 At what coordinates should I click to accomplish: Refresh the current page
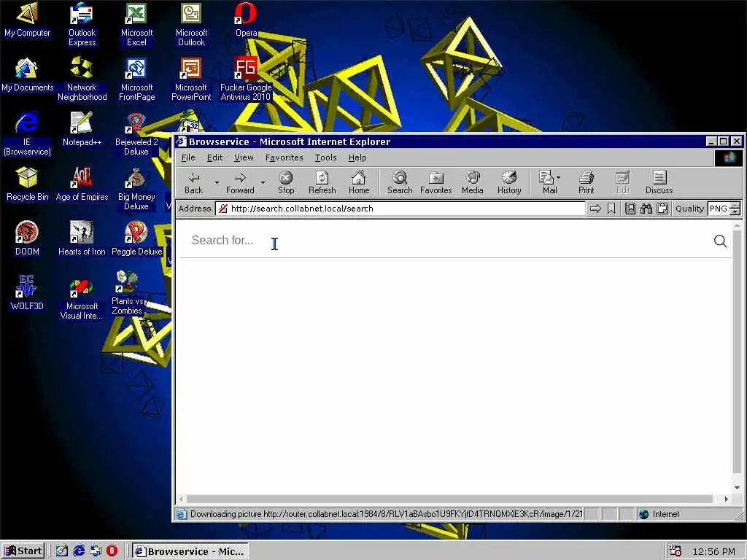point(322,183)
